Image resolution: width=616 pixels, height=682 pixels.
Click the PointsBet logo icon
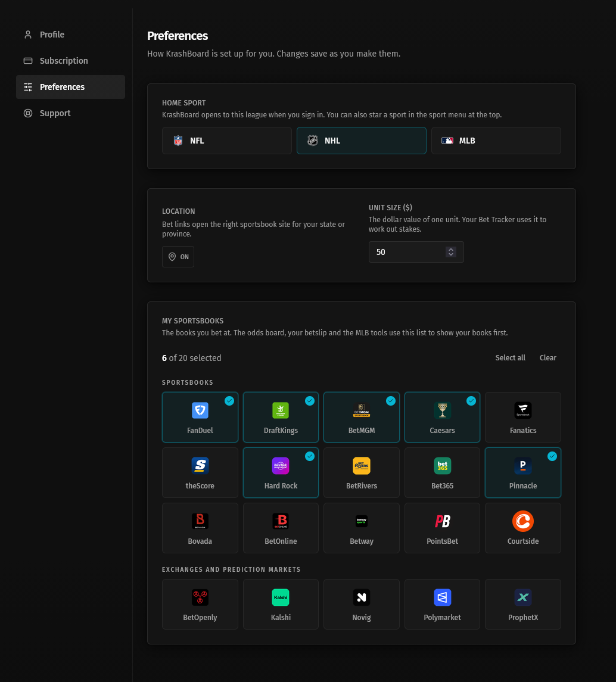443,521
